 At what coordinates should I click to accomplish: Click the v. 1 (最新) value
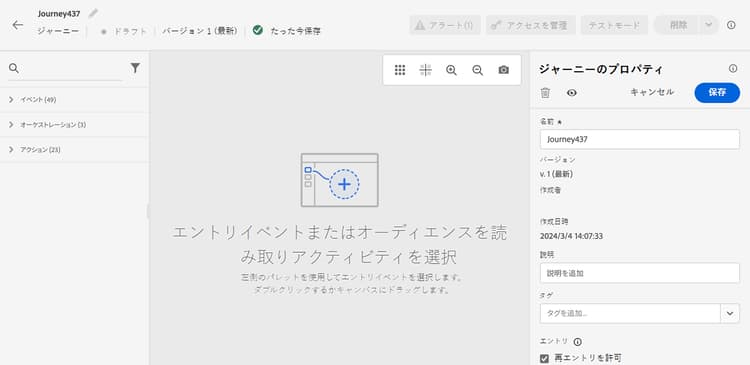click(x=556, y=174)
